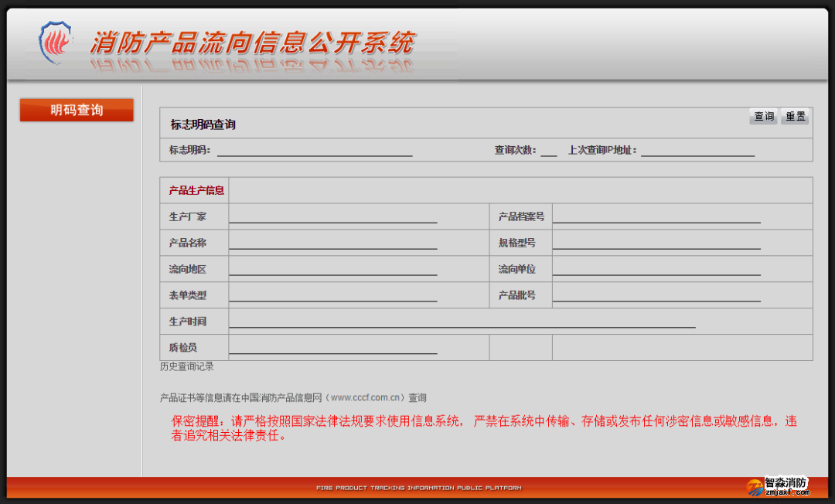Select the 产品档案号 field
Viewport: 835px width, 504px height.
click(x=656, y=216)
